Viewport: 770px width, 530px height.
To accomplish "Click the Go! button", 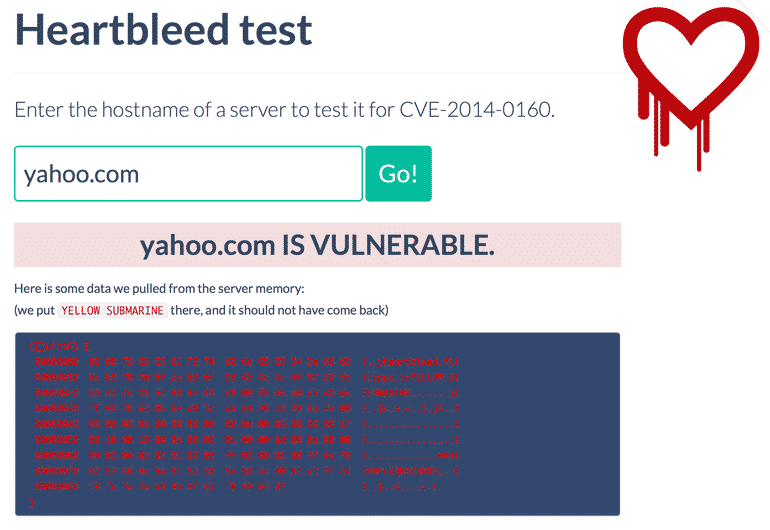I will click(x=398, y=173).
